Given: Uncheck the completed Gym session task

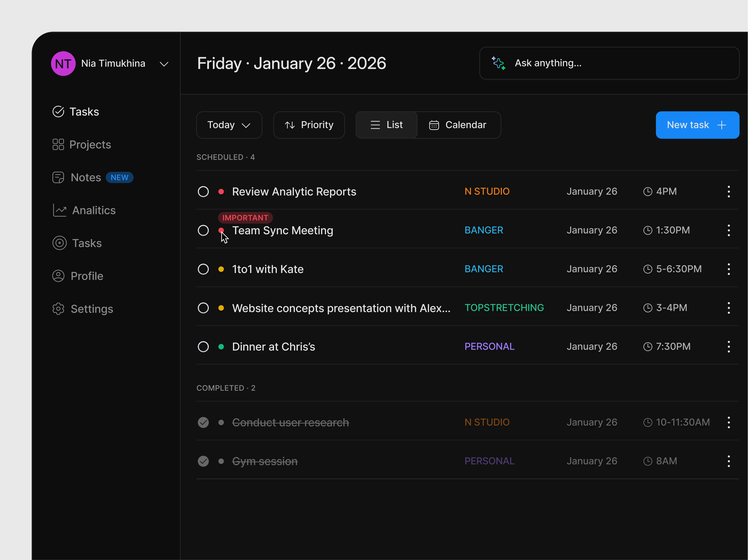Looking at the screenshot, I should [203, 461].
